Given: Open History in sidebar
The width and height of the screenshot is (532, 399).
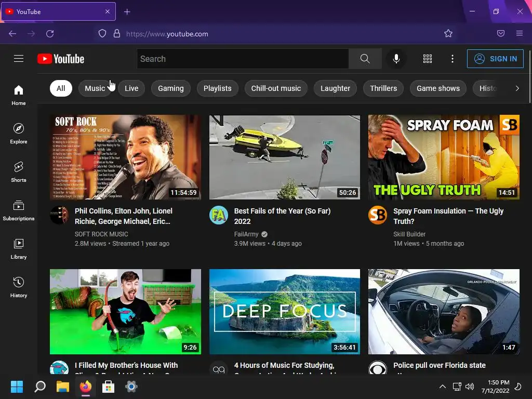Looking at the screenshot, I should (x=19, y=287).
